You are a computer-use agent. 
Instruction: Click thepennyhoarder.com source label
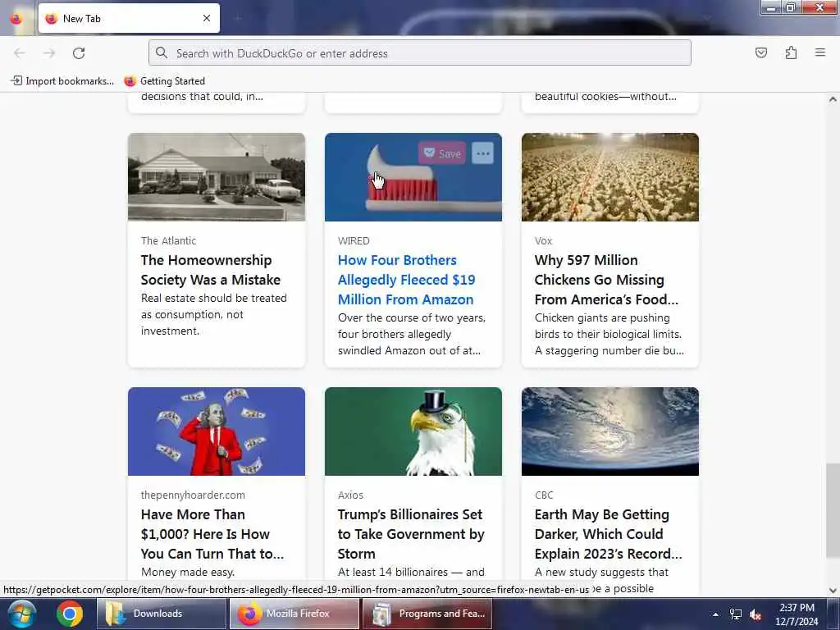tap(193, 495)
